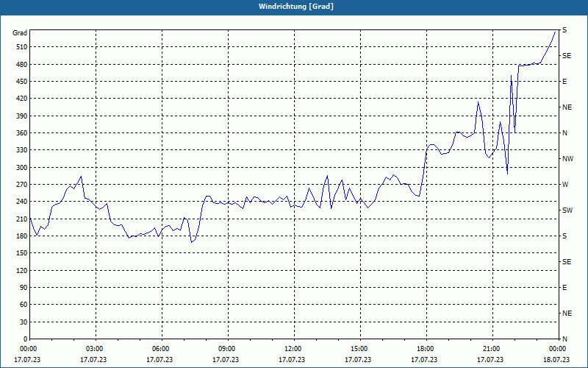Click the 30 value on the left axis
The image size is (588, 368).
click(x=24, y=322)
